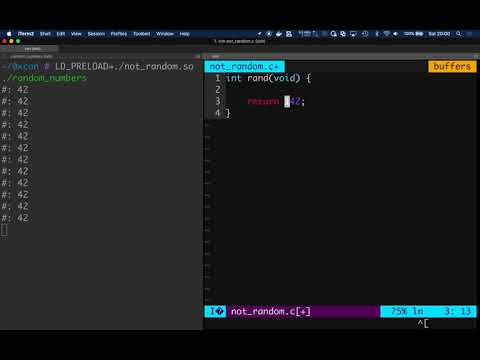
Task: Click the location arrow status icon
Action: (x=259, y=34)
